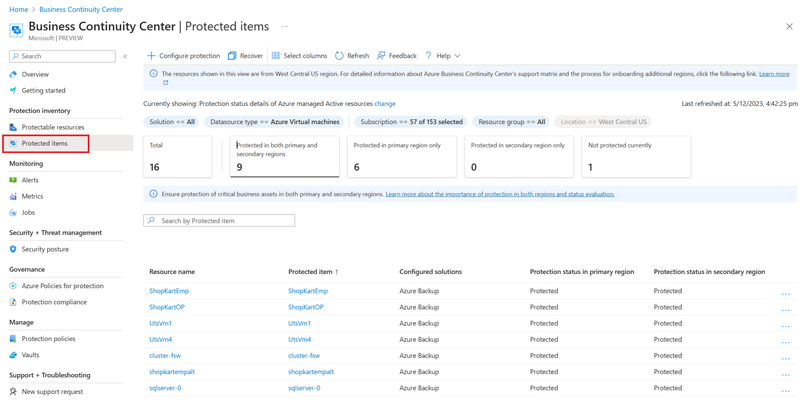Open the Datasource type filter pill
The width and height of the screenshot is (803, 400).
[275, 122]
